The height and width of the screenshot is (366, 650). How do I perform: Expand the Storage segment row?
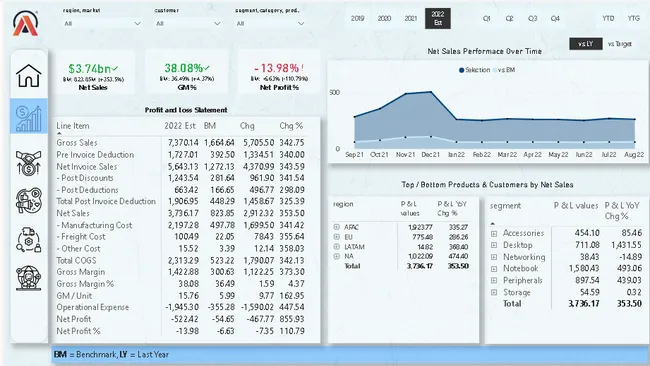coord(494,292)
